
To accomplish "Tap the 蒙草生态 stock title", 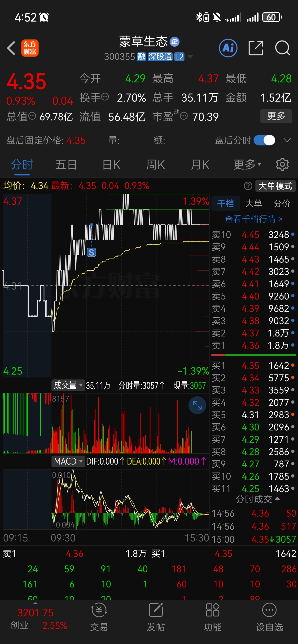I will point(143,41).
